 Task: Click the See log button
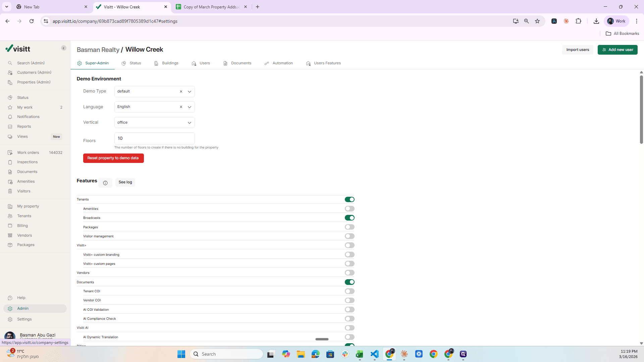coord(125,182)
